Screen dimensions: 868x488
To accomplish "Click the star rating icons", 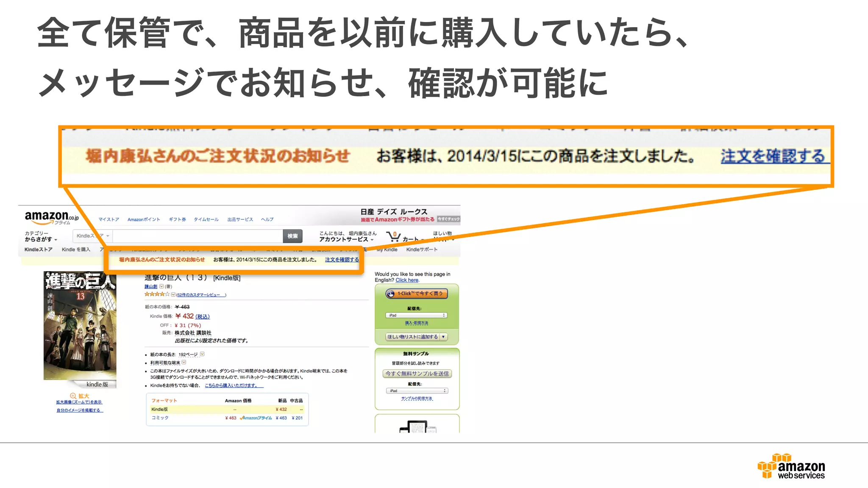I will [157, 294].
